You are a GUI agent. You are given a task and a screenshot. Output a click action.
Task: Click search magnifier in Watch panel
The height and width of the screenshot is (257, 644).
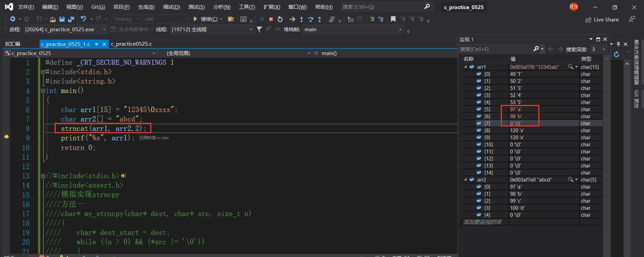(536, 49)
